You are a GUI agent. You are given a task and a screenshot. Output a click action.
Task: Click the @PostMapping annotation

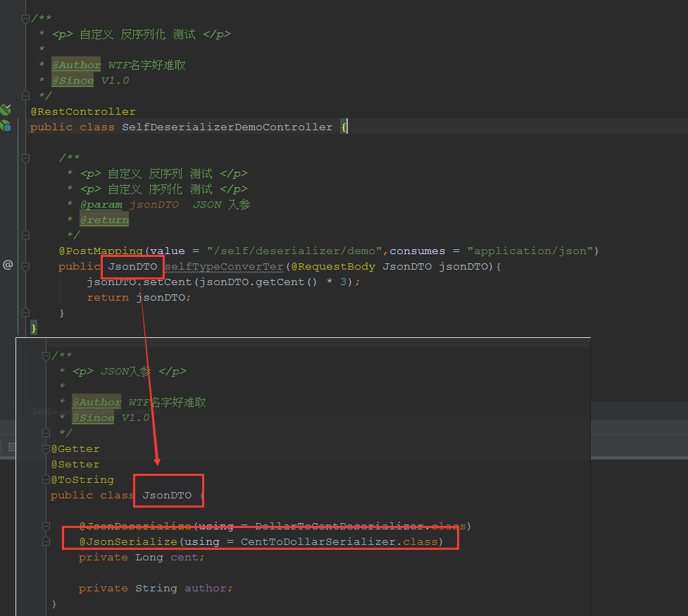101,251
